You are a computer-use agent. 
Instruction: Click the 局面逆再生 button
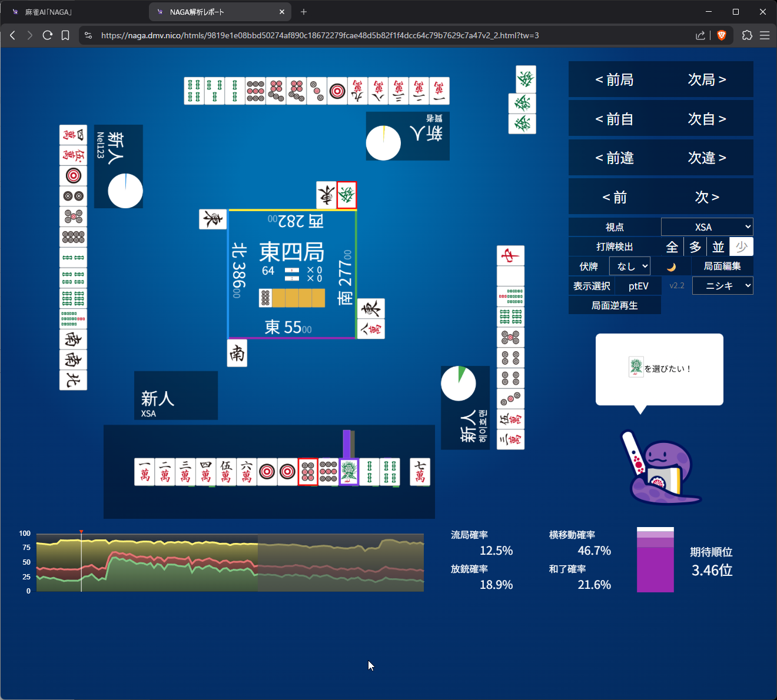pos(615,305)
